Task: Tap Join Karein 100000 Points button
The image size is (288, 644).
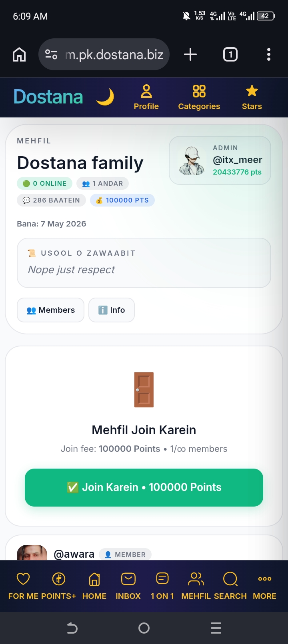Action: coord(144,487)
